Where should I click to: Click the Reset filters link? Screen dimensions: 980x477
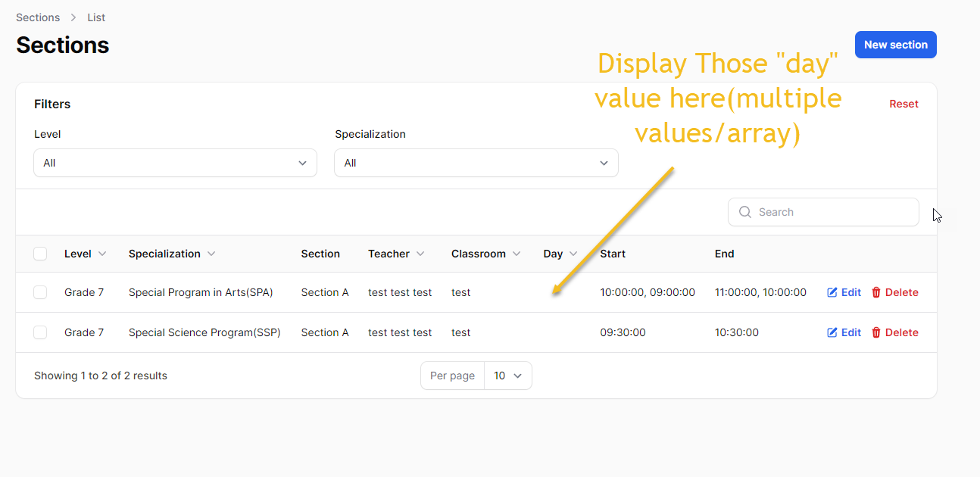904,103
